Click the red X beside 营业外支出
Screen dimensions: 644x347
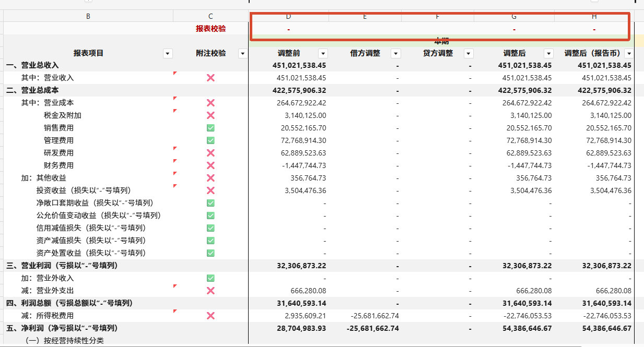210,291
